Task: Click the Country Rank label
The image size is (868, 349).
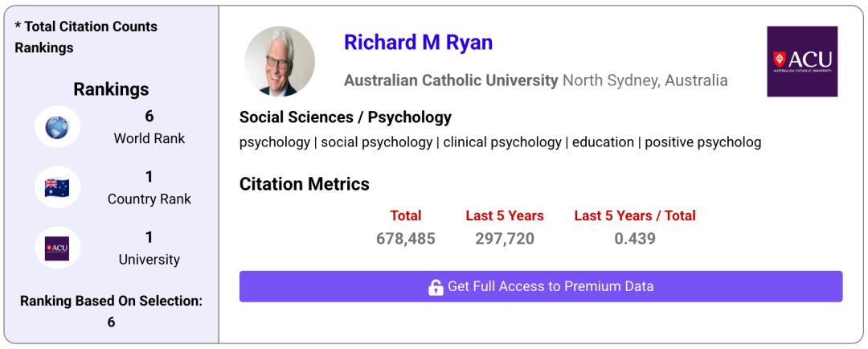Action: [x=149, y=199]
